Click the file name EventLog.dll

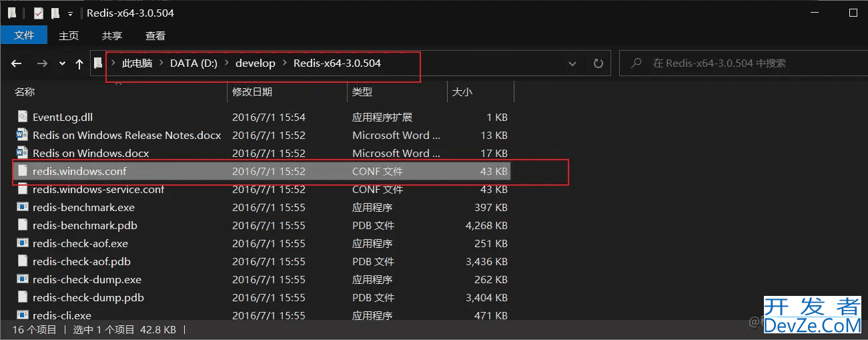63,117
